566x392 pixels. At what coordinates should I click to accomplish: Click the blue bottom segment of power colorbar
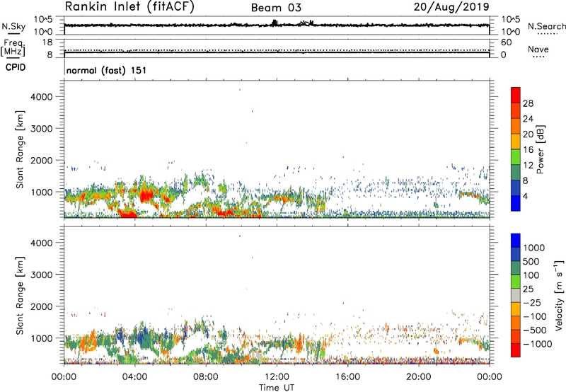[516, 203]
